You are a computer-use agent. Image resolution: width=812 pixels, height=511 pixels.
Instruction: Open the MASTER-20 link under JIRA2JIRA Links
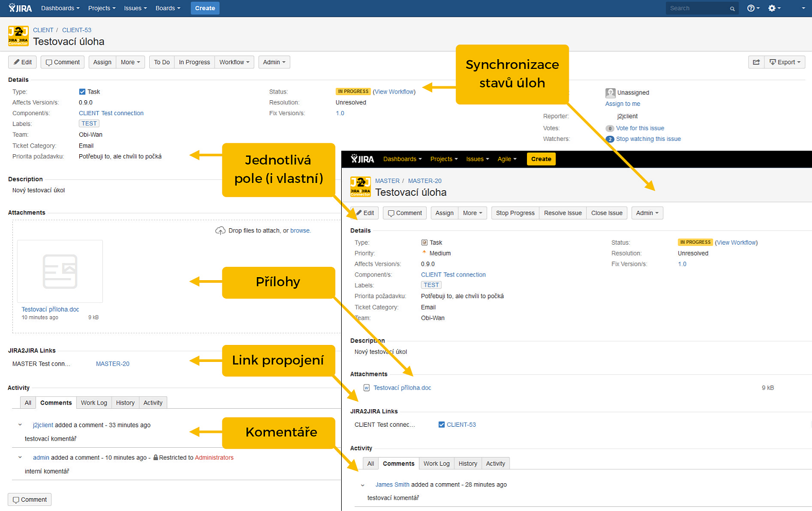(x=113, y=364)
